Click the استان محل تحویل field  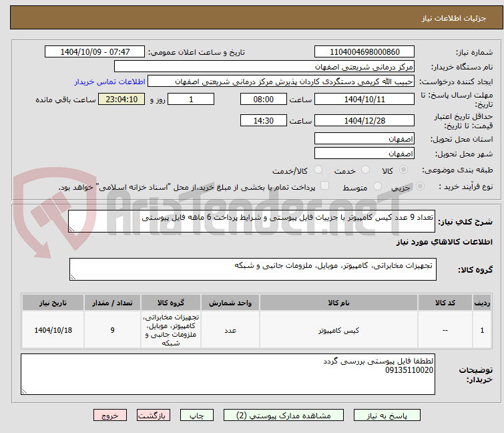pyautogui.click(x=364, y=138)
